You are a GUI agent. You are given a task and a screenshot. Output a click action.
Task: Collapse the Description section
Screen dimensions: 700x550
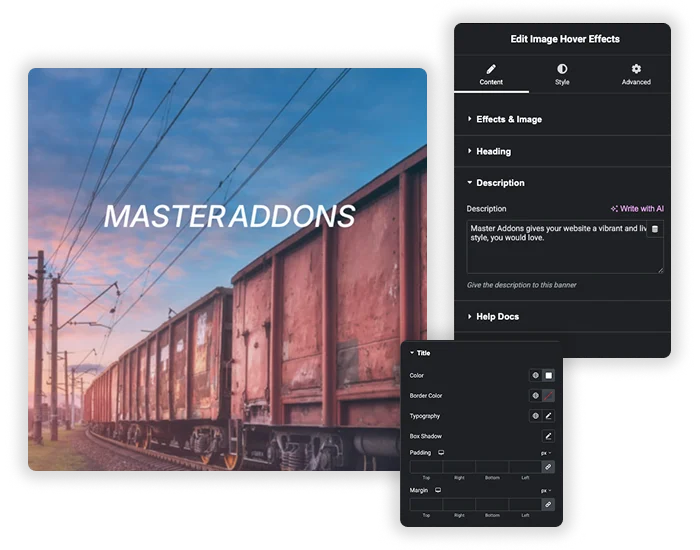point(562,183)
